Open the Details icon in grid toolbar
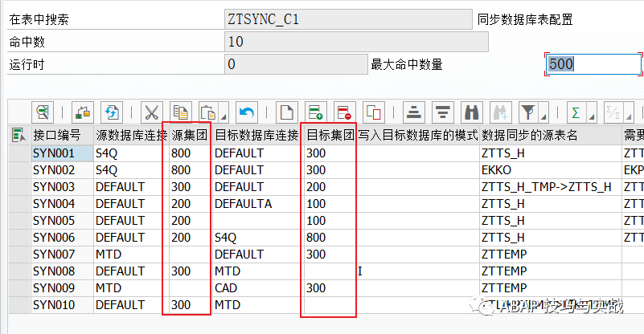 click(x=43, y=112)
